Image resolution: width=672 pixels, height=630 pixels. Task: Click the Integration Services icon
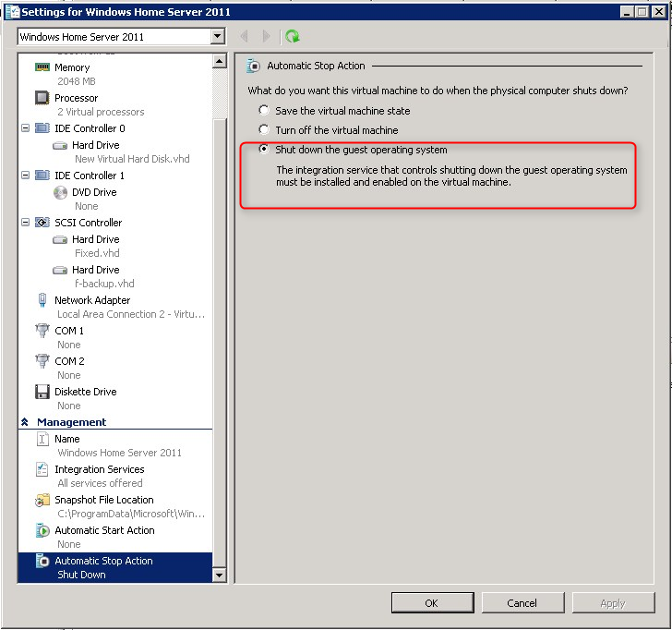[42, 469]
